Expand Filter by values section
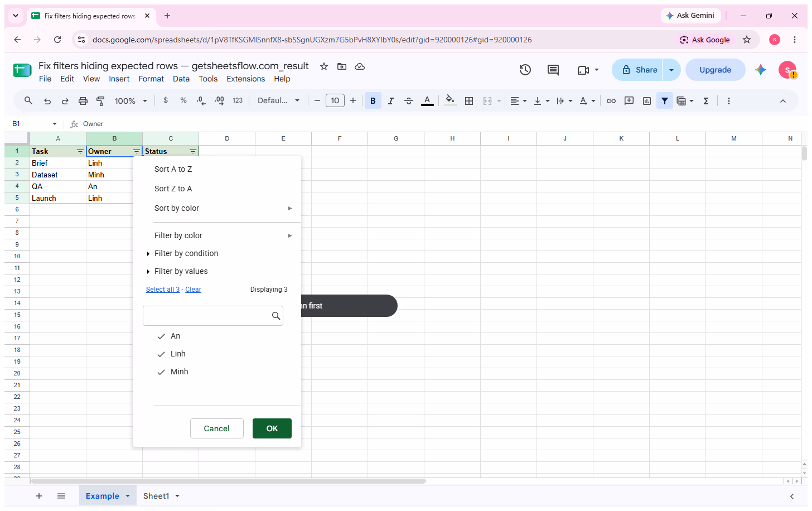 [177, 271]
